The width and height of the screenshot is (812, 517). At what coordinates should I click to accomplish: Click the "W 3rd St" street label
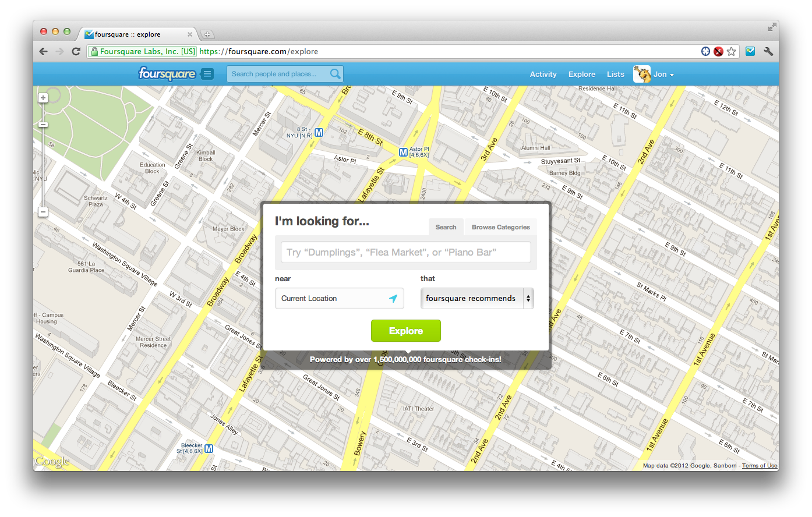[x=181, y=299]
